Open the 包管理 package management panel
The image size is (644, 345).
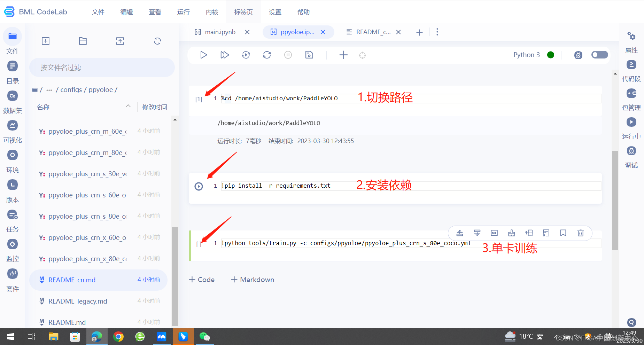(x=631, y=100)
